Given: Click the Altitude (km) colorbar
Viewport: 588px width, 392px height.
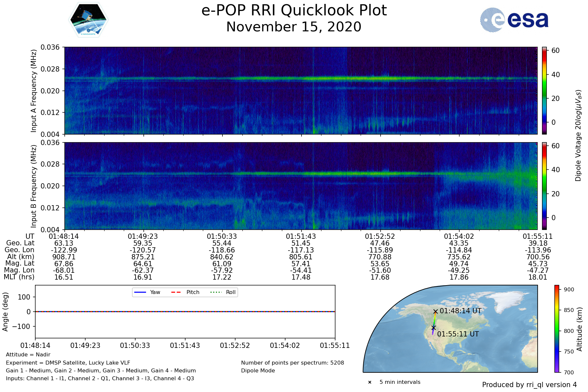Looking at the screenshot, I should pos(557,329).
